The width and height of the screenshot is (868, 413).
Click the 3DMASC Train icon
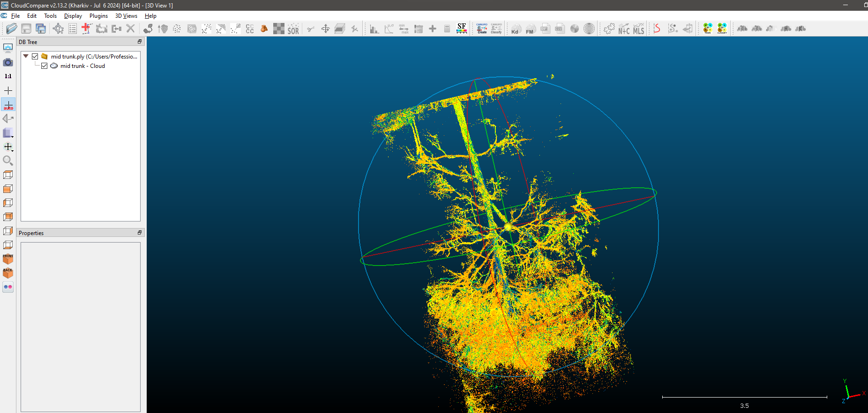point(708,29)
